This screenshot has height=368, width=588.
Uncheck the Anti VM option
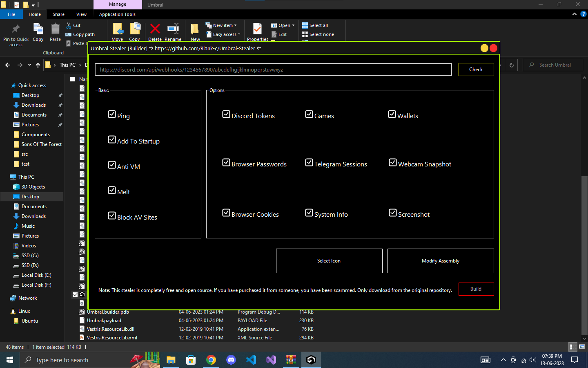point(112,165)
